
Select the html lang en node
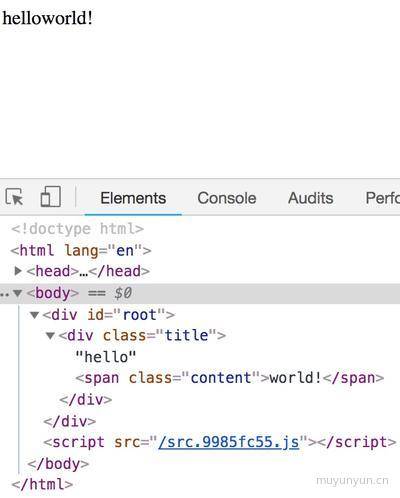[x=81, y=250]
